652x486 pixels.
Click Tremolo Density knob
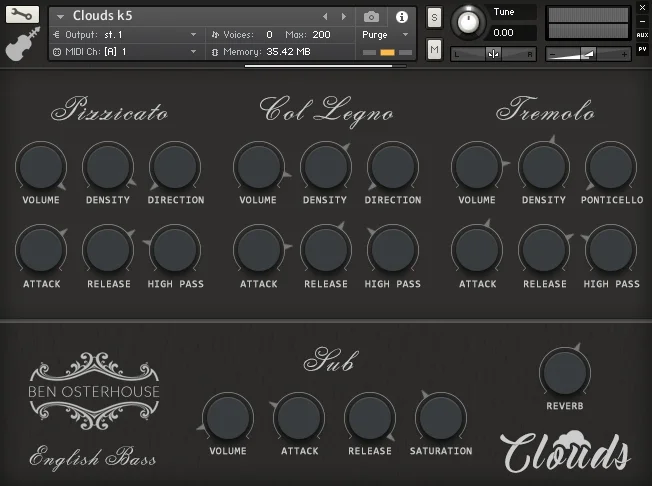pos(544,167)
